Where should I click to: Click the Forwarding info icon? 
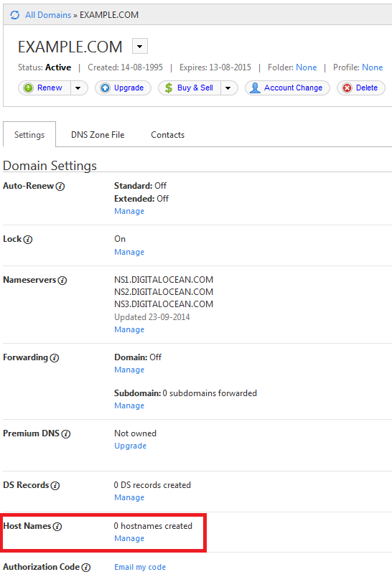55,358
